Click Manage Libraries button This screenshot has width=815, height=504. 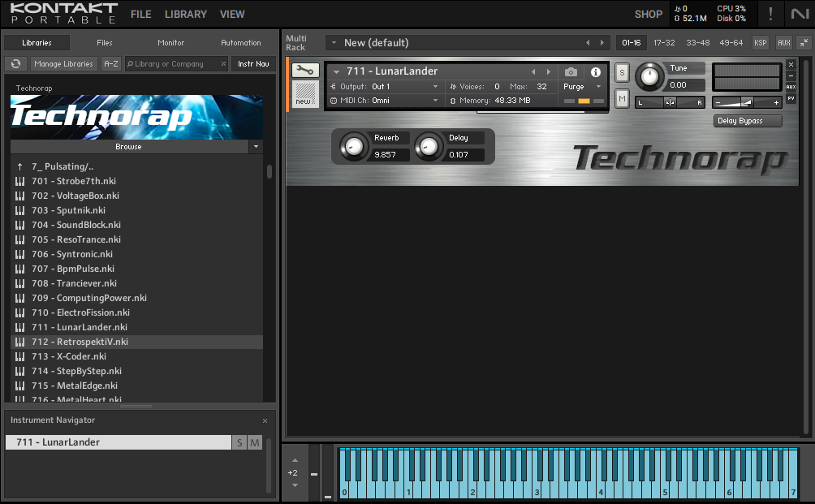coord(63,63)
